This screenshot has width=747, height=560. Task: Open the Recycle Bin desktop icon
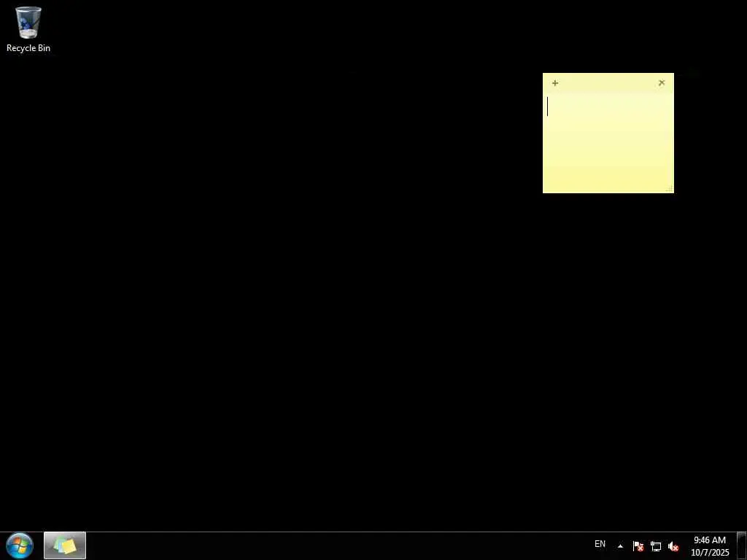point(28,29)
